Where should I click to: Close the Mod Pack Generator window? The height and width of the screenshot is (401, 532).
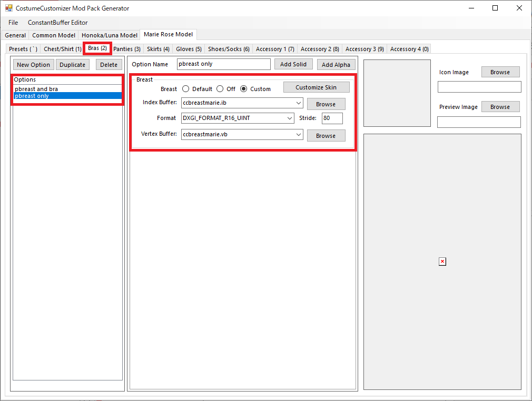[x=519, y=8]
